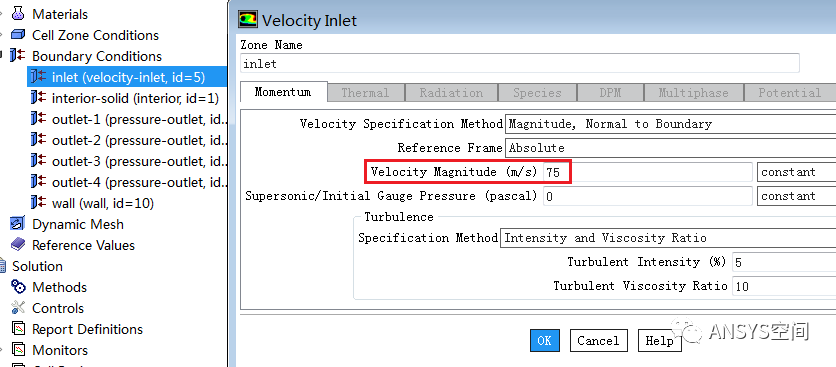Click the Materials flask icon
The image size is (836, 367).
click(x=18, y=13)
